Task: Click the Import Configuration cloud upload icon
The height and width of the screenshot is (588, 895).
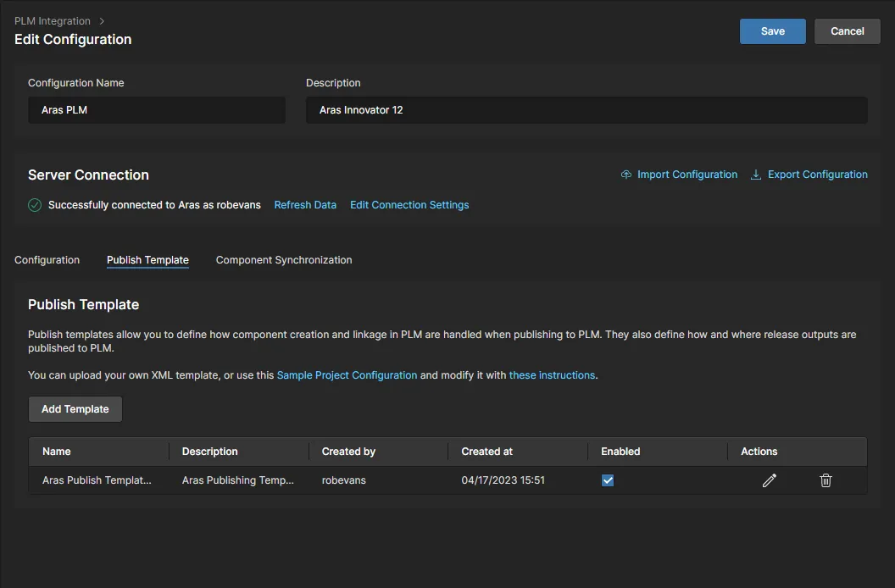Action: click(x=626, y=175)
